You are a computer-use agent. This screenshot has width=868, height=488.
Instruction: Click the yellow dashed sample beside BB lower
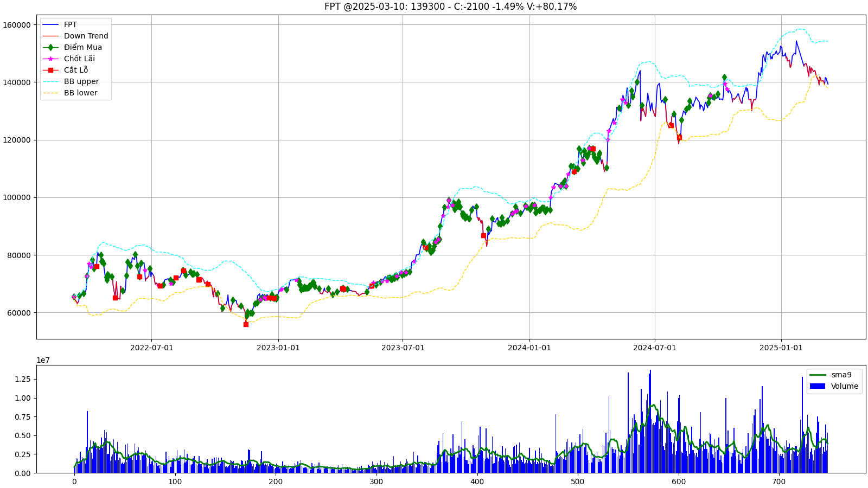point(51,93)
